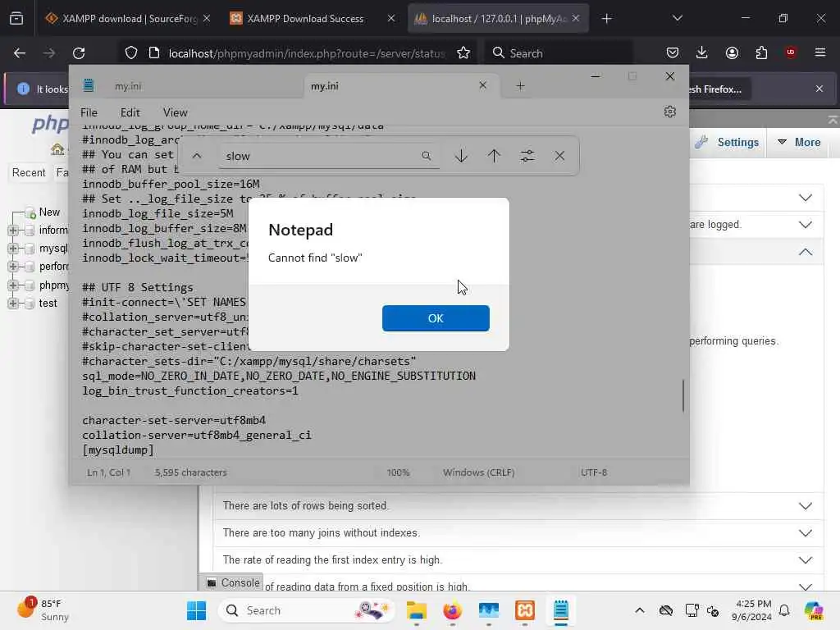Dismiss the Refresh Firefox notification bar
840x630 pixels.
pos(819,89)
